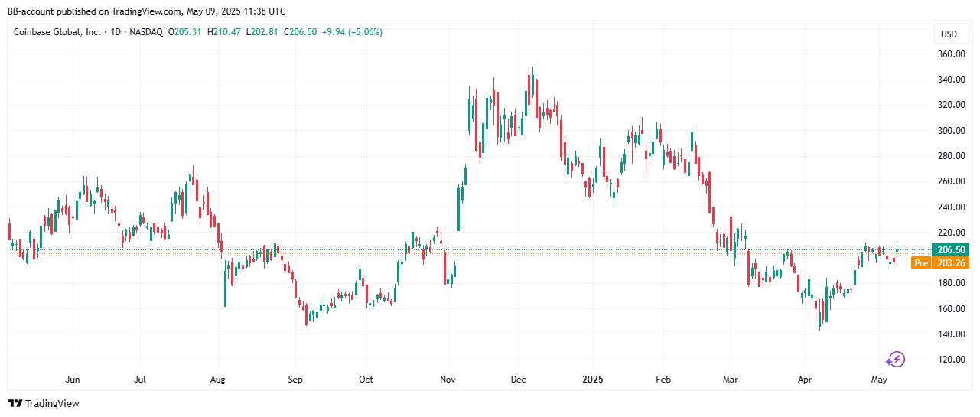Click the Coinbase Global, Inc. symbol title
The width and height of the screenshot is (980, 417).
point(59,32)
